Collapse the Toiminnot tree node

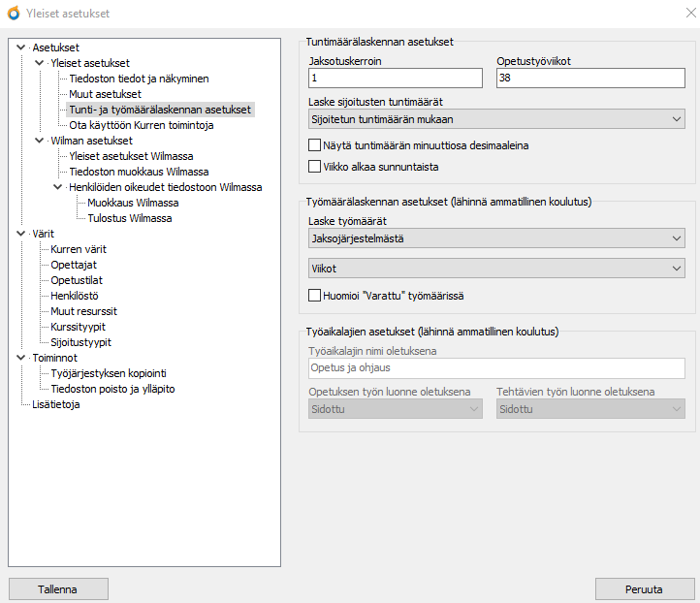(21, 358)
